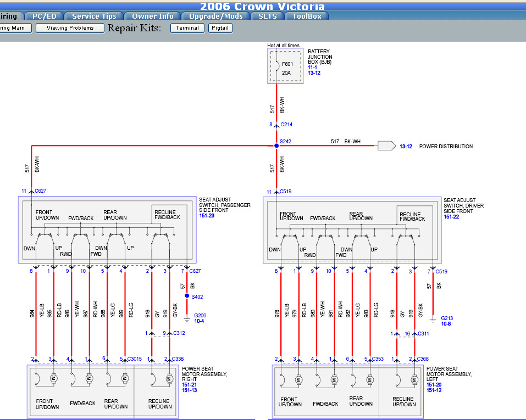Open the Owner Info tab
Image resolution: width=526 pixels, height=420 pixels.
(x=153, y=16)
